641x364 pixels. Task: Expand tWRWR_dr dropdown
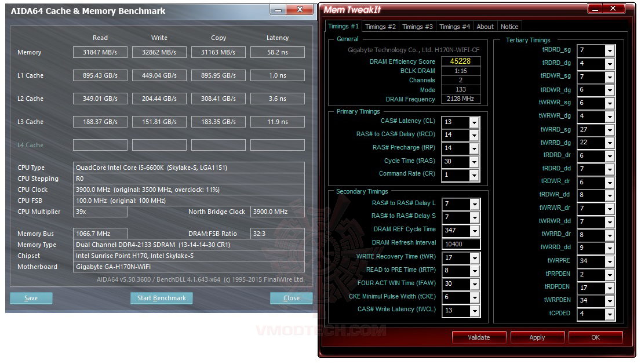[610, 209]
